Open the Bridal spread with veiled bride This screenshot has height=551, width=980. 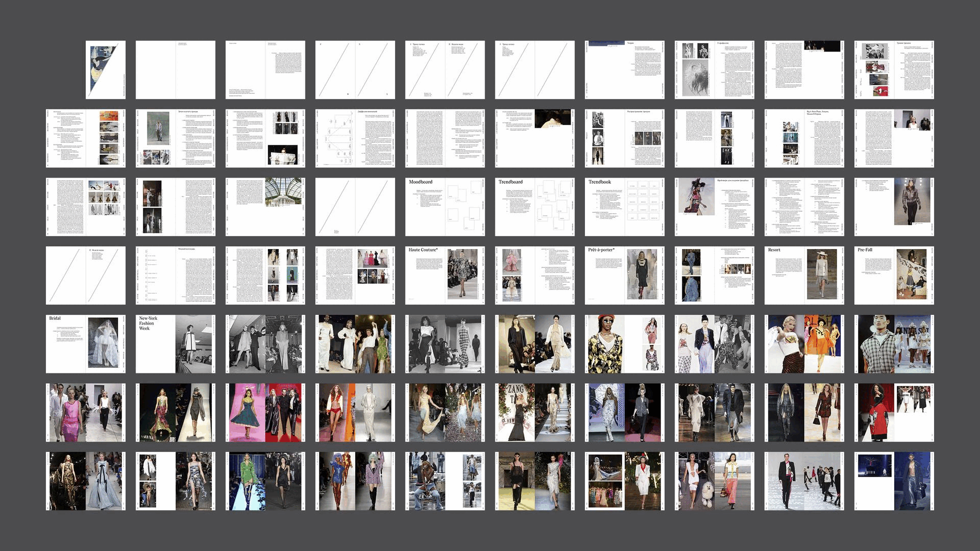(x=85, y=343)
